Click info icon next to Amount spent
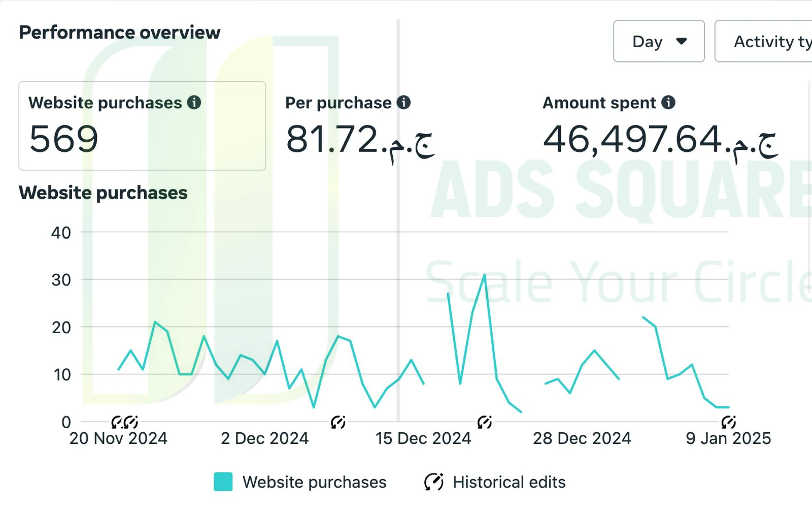The width and height of the screenshot is (812, 510). (x=668, y=103)
